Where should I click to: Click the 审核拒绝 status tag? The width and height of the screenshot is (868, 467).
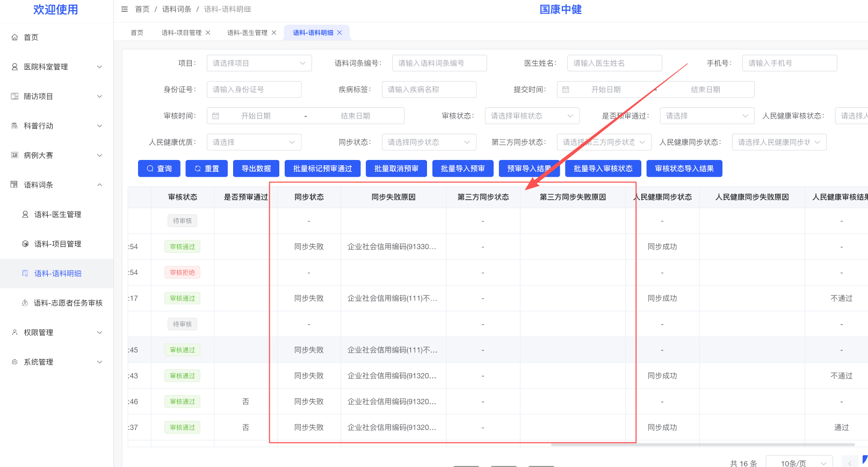tap(182, 273)
